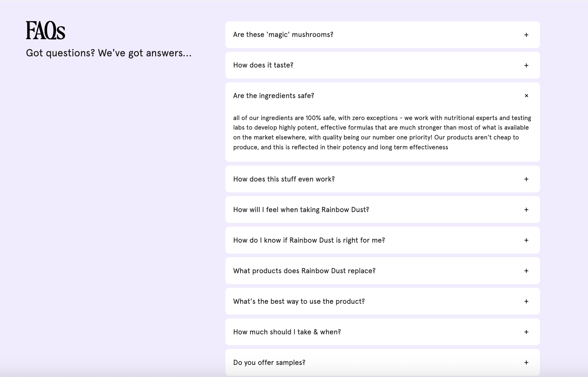Open 'How do I know if Rainbow Dust is right for me?'
This screenshot has height=377, width=588.
[x=309, y=240]
